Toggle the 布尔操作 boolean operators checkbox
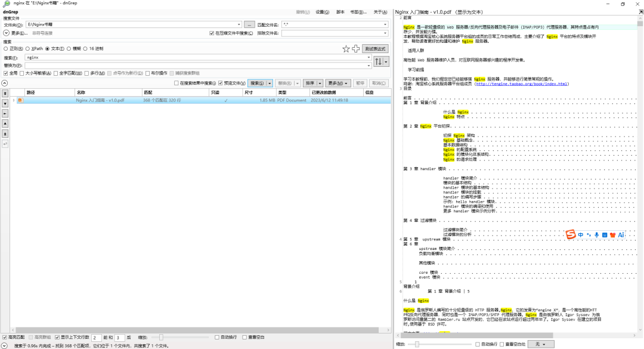This screenshot has width=644, height=349. tap(147, 73)
